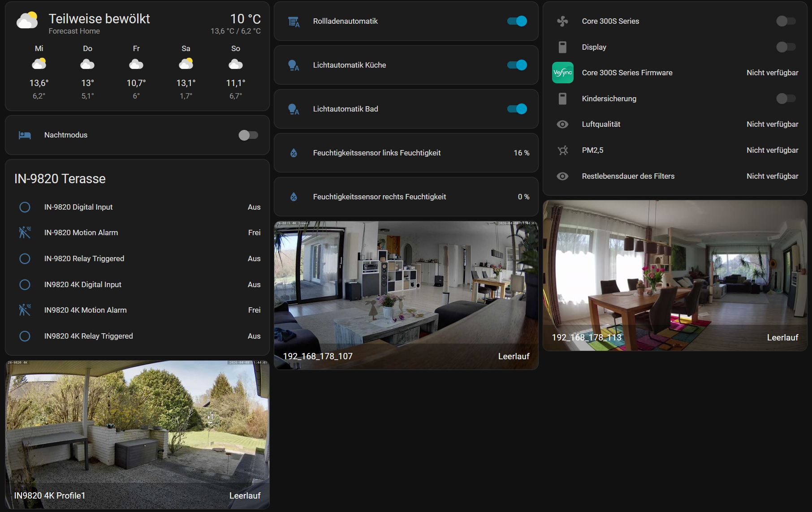Open the IN-9820 Relay Triggered entity
The height and width of the screenshot is (512, 812).
click(x=84, y=258)
